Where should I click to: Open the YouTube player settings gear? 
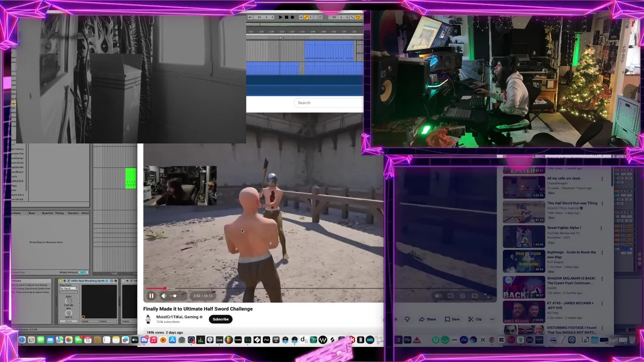462,296
